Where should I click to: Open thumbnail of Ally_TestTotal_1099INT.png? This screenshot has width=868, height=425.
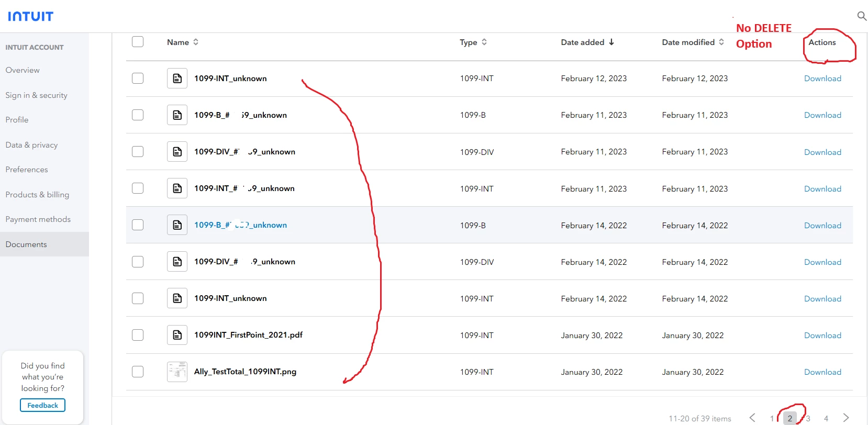(177, 372)
